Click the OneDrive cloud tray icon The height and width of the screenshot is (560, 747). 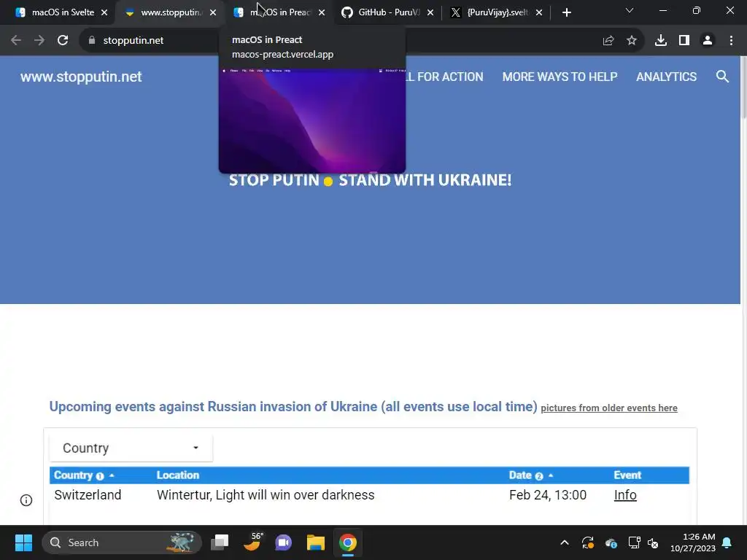611,542
